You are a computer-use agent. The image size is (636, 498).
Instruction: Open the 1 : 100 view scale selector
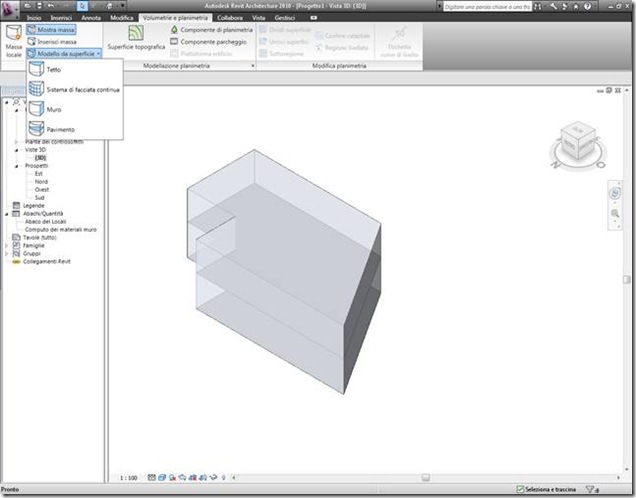129,478
